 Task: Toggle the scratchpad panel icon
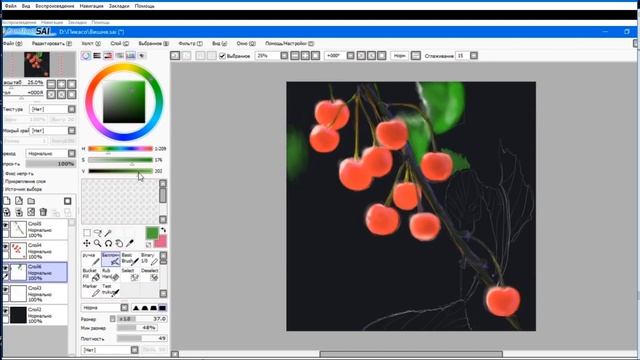[x=142, y=56]
